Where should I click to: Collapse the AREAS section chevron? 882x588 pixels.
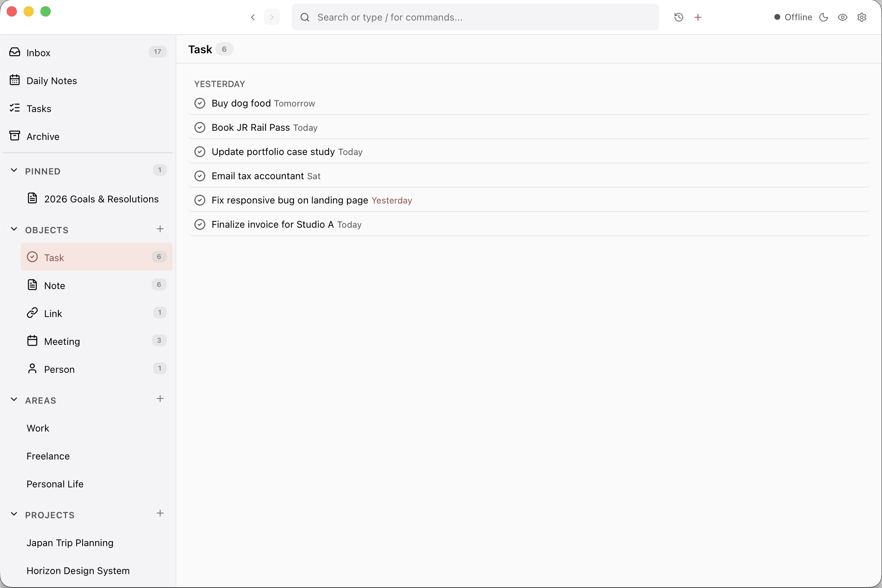(x=14, y=399)
